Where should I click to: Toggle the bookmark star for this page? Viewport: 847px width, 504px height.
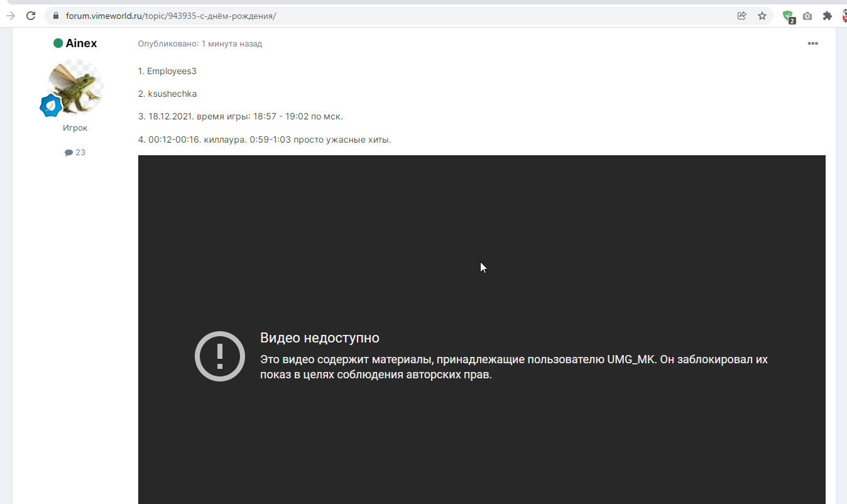pyautogui.click(x=762, y=16)
